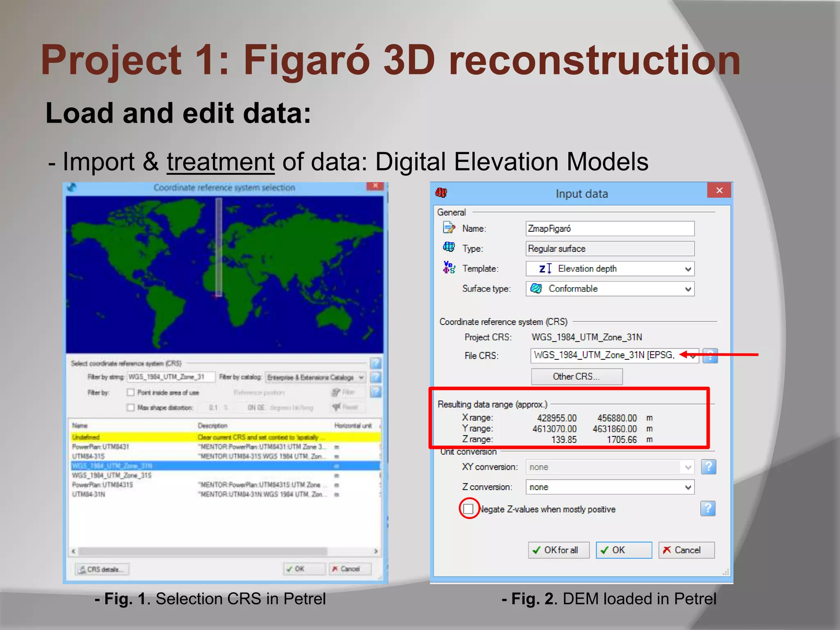Click the ZmapFigaró Name input field
Image resolution: width=840 pixels, height=630 pixels.
point(609,228)
